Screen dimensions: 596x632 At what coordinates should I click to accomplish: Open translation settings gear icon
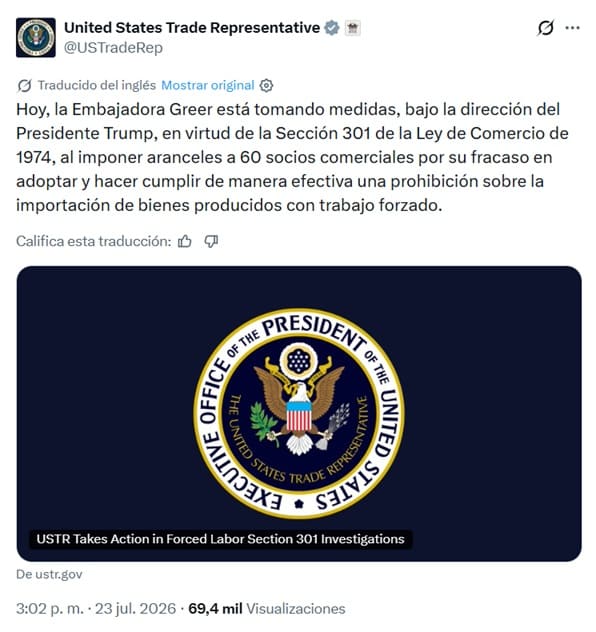(x=266, y=85)
